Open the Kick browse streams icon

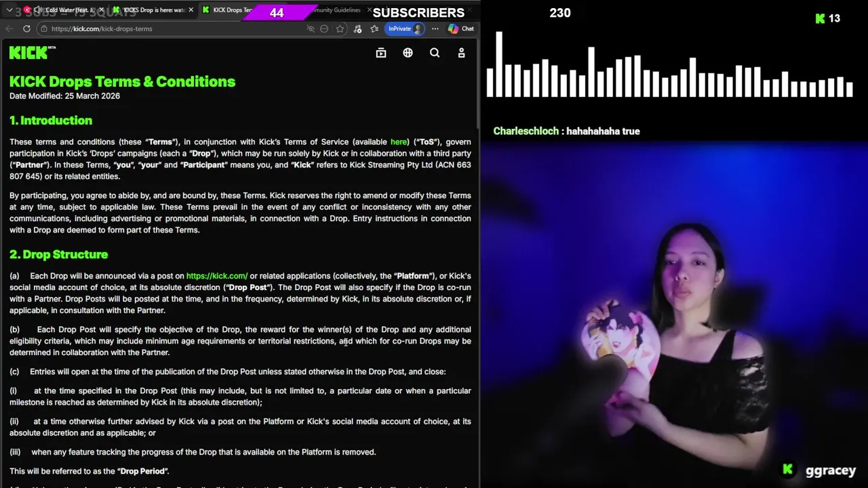coord(381,53)
